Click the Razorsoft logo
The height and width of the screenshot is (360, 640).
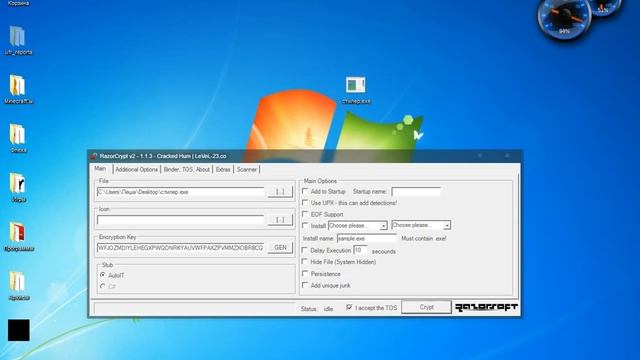[486, 307]
